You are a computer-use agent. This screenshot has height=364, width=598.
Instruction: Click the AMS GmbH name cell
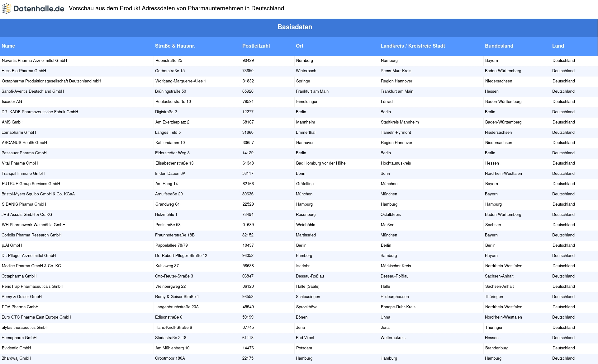point(12,122)
